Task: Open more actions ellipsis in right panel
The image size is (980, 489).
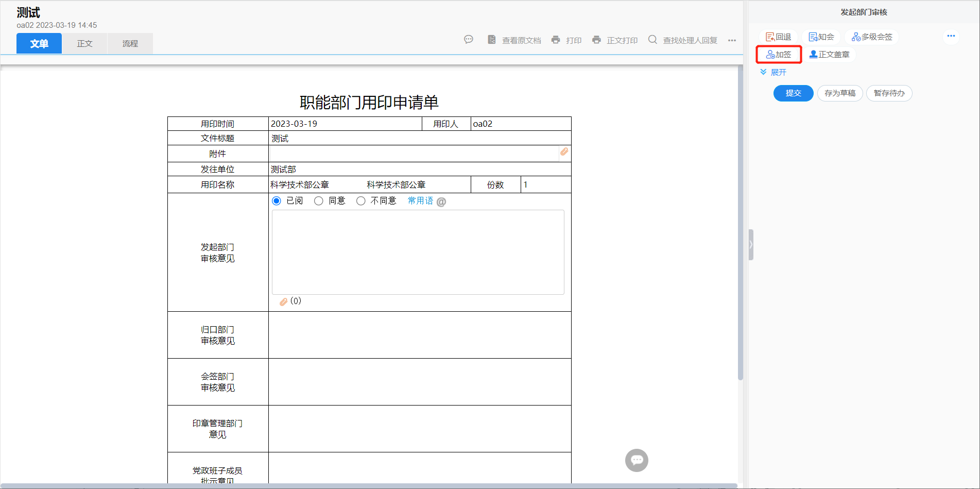Action: pyautogui.click(x=951, y=36)
